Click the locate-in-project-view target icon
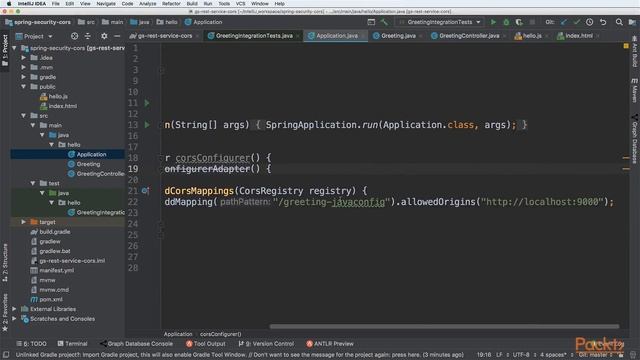 tap(74, 36)
